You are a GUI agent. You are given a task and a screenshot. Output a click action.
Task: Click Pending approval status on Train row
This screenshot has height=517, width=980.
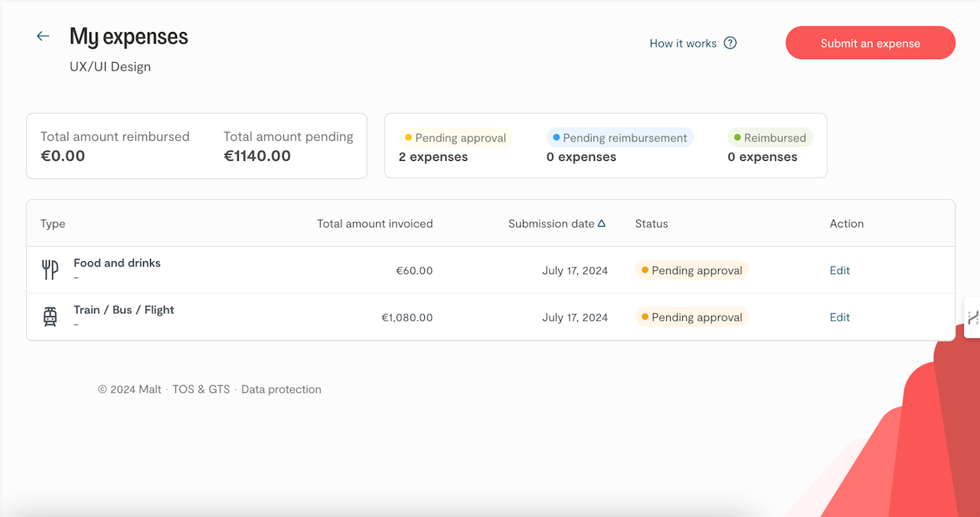pyautogui.click(x=691, y=317)
